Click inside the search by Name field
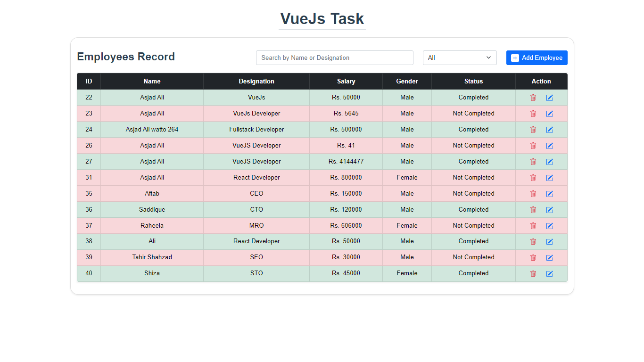Image resolution: width=644 pixels, height=362 pixels. (334, 58)
